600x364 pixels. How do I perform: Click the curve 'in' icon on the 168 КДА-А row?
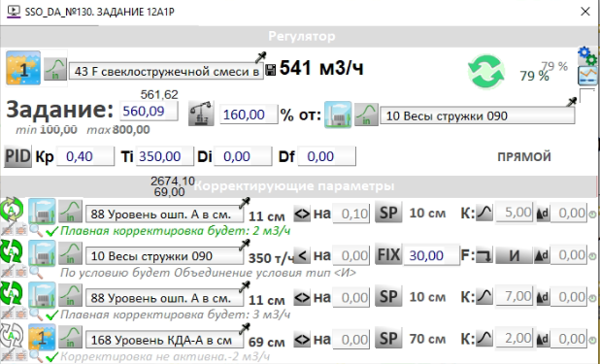click(71, 337)
